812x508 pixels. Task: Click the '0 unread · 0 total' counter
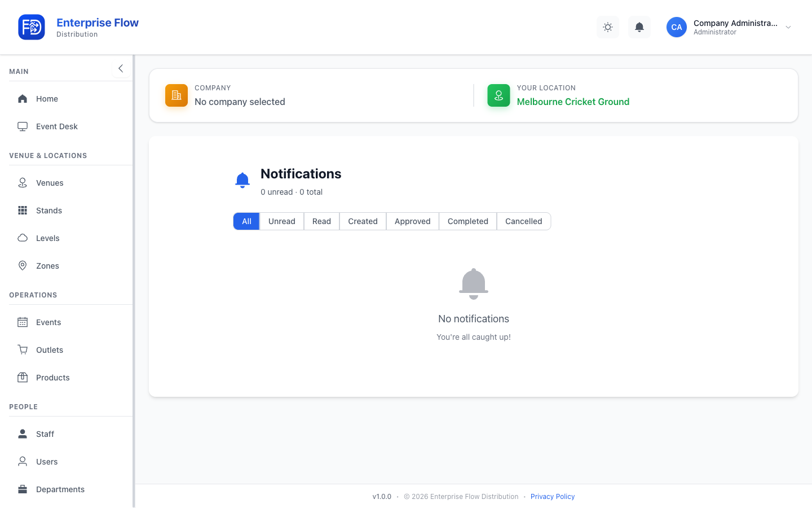coord(292,192)
